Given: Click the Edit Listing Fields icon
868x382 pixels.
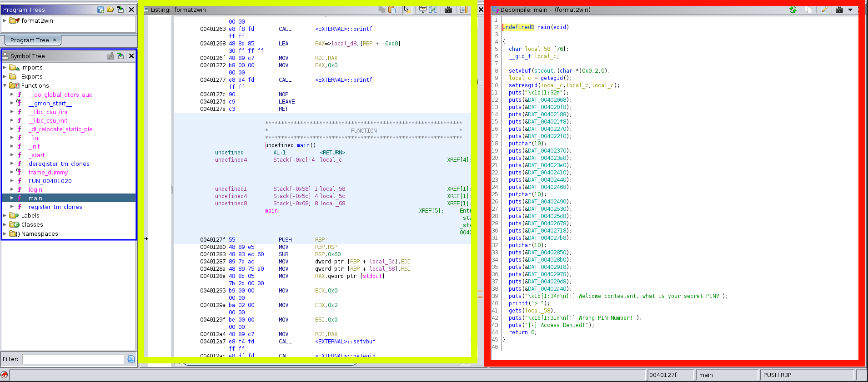Looking at the screenshot, I should point(422,10).
